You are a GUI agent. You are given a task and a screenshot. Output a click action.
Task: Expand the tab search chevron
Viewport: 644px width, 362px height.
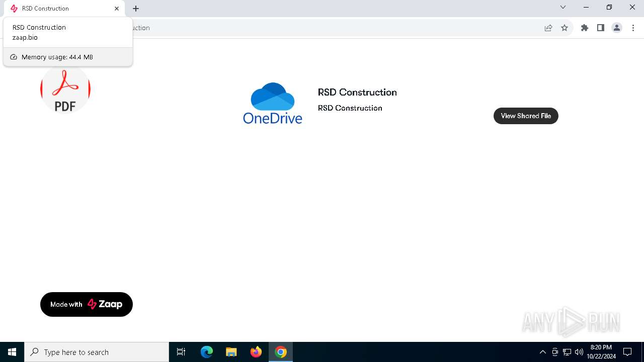(563, 7)
